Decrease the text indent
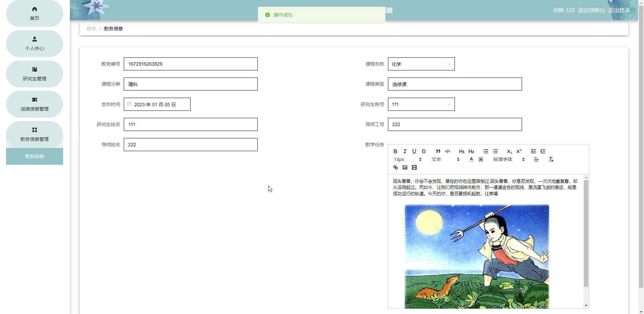The image size is (644, 314). 534,151
